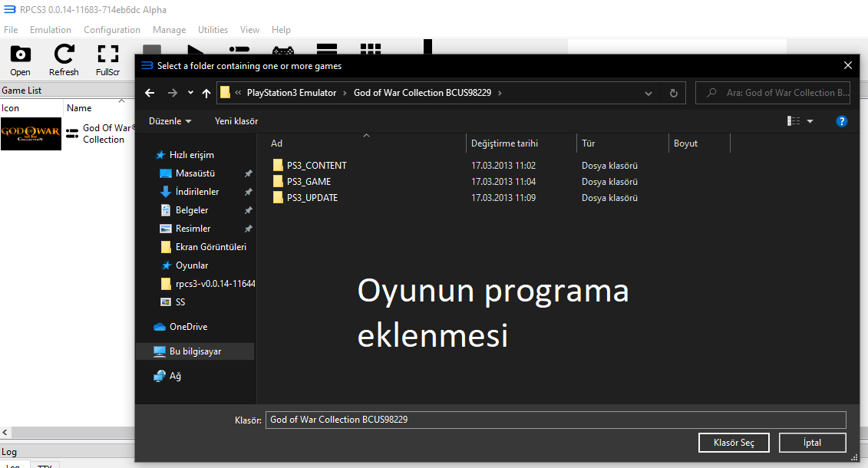Confirm with the Klasör Seç button
868x468 pixels.
[734, 443]
